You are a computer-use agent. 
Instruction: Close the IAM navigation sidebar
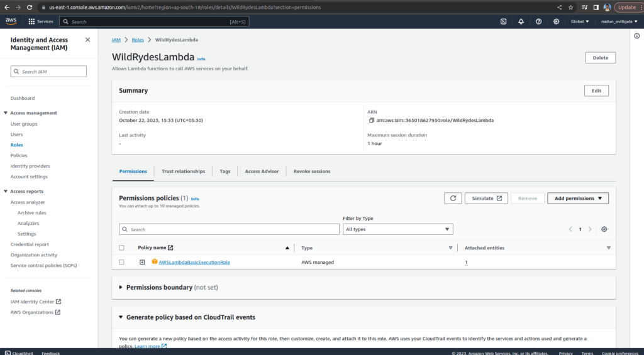87,40
